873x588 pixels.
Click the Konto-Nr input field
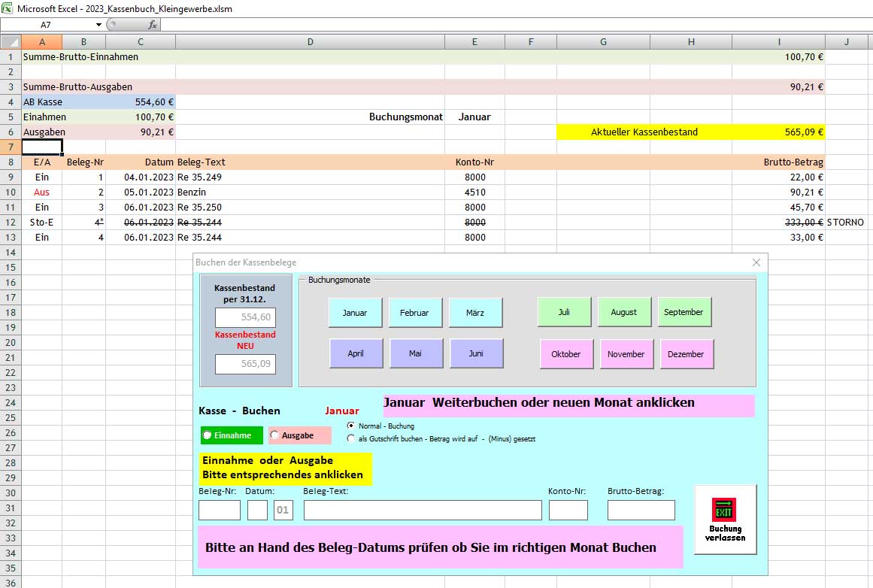[568, 511]
